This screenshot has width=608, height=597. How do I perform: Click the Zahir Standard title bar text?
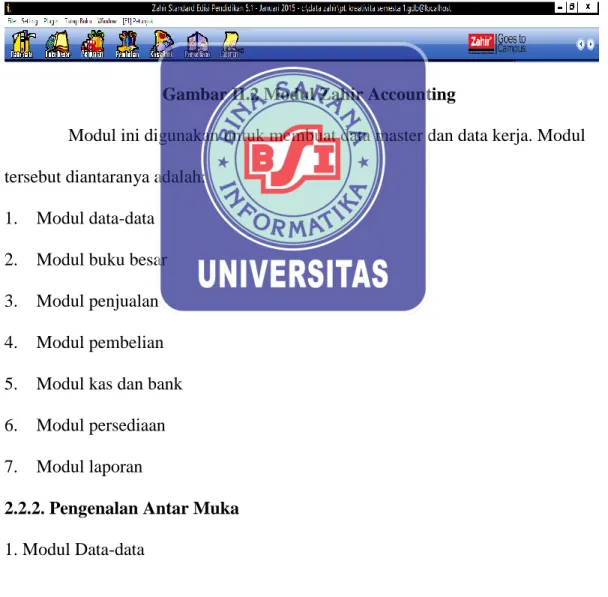pos(301,8)
